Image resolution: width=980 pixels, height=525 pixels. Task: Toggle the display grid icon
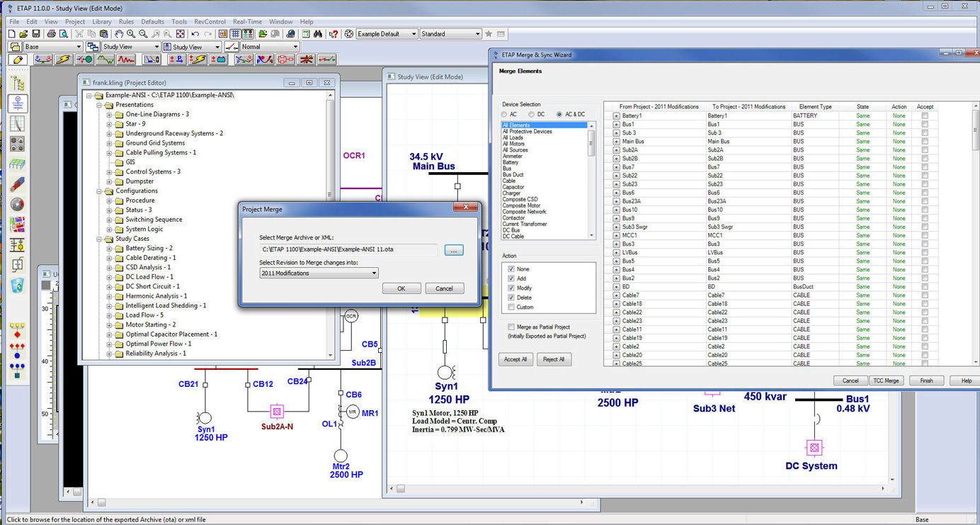(235, 33)
